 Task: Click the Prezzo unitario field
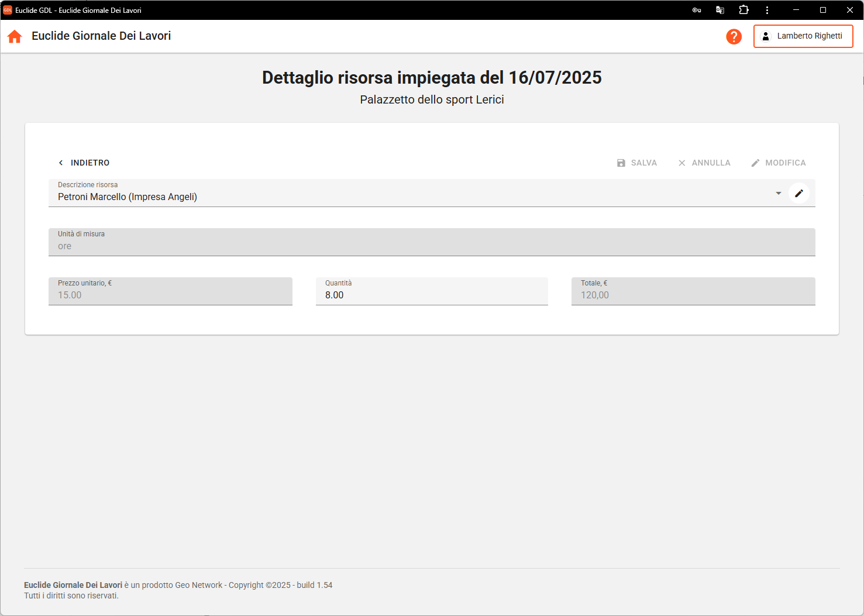click(x=170, y=295)
